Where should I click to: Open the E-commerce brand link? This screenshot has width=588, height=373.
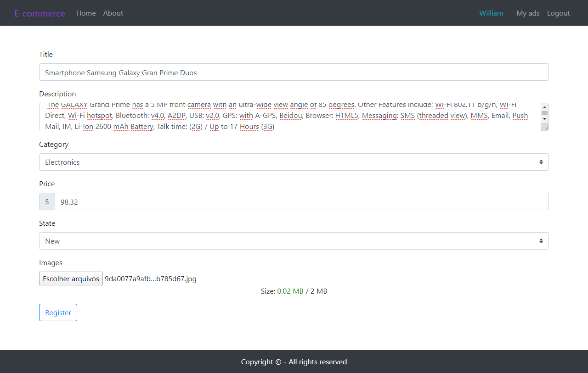pos(40,13)
